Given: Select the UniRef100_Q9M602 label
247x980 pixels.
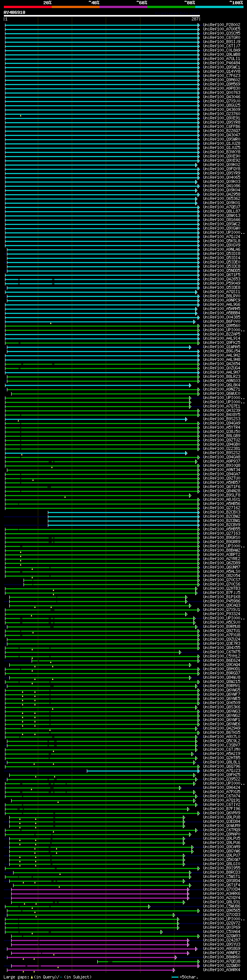Looking at the screenshot, I should tap(222, 80).
